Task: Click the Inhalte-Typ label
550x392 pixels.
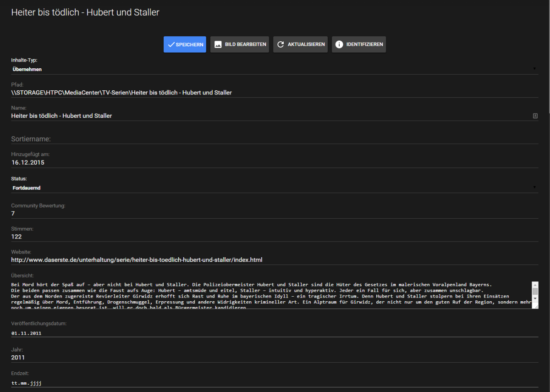Action: [24, 60]
